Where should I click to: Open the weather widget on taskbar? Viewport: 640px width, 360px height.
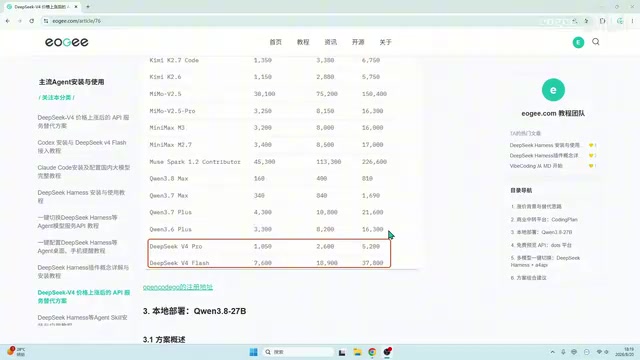16,351
